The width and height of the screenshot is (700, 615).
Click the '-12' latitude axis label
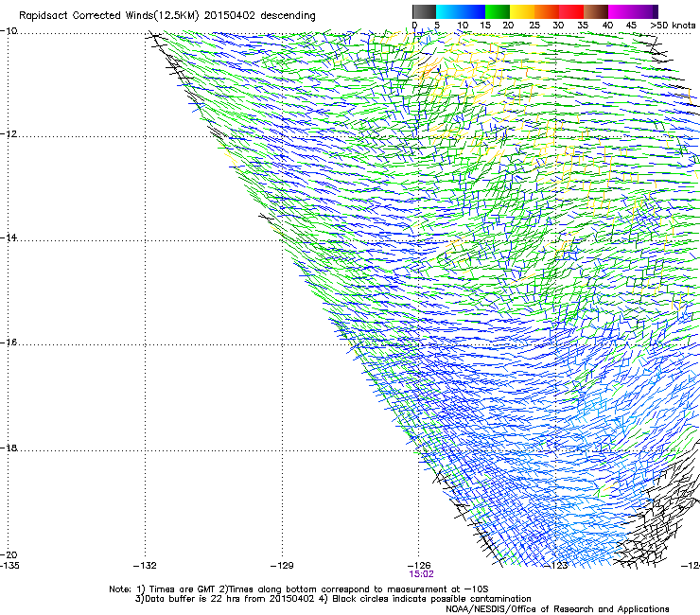[x=9, y=134]
